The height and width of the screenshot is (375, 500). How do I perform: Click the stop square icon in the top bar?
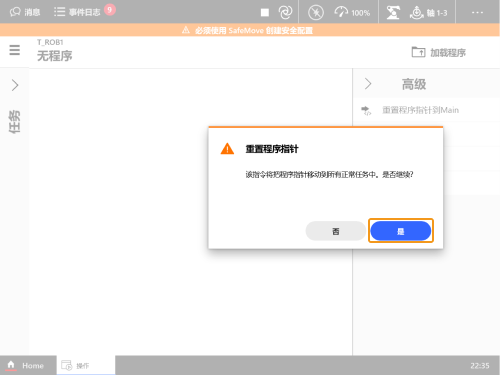(265, 13)
